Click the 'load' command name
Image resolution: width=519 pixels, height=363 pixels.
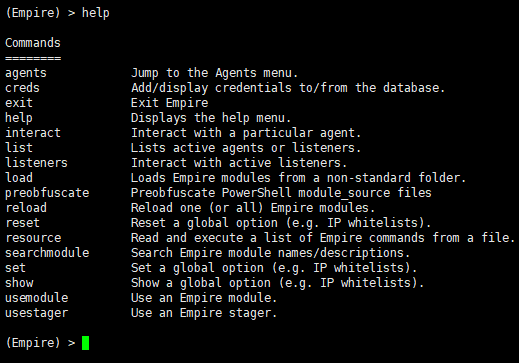click(x=19, y=178)
